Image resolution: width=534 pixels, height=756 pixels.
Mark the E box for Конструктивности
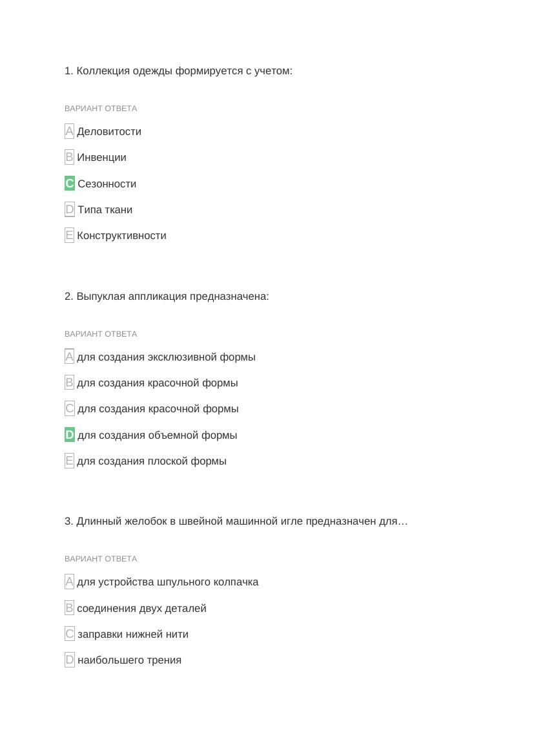[x=70, y=235]
